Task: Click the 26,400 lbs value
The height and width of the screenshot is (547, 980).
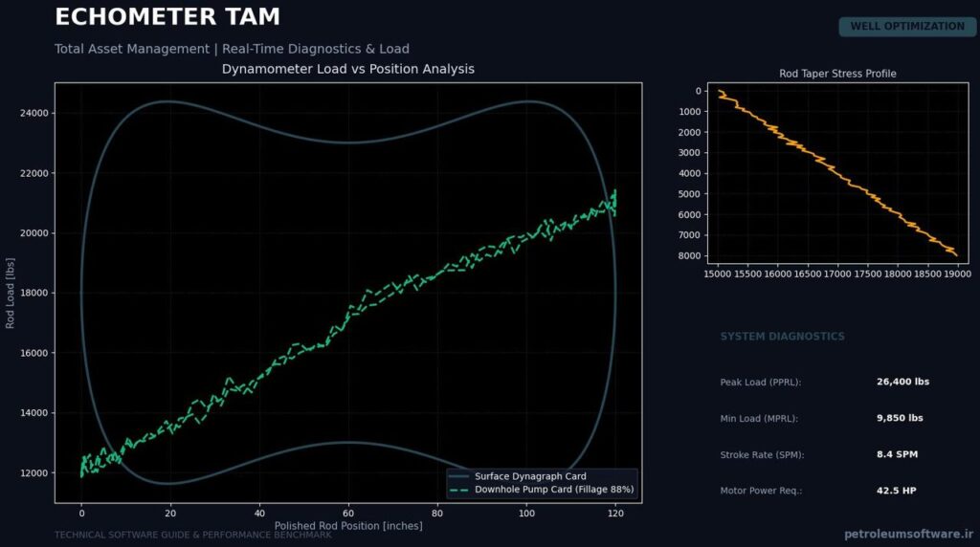Action: coord(902,382)
